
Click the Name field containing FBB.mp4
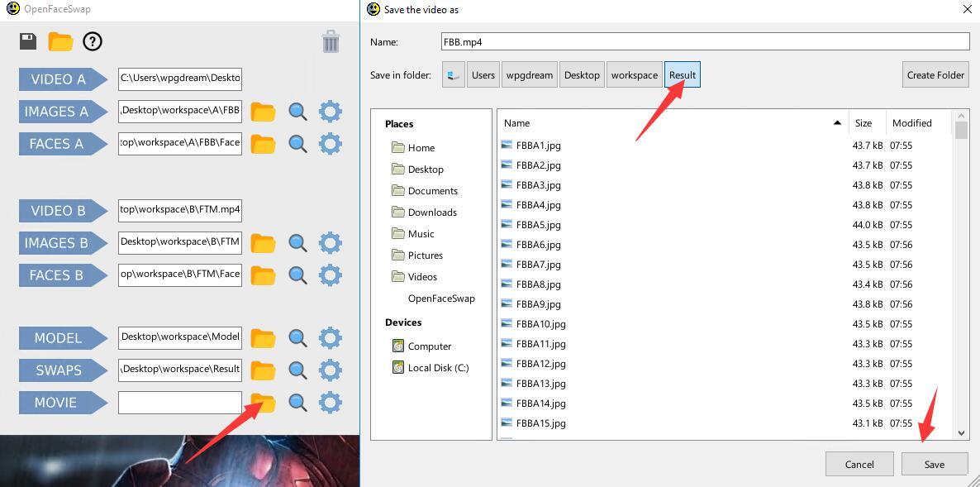(x=705, y=42)
